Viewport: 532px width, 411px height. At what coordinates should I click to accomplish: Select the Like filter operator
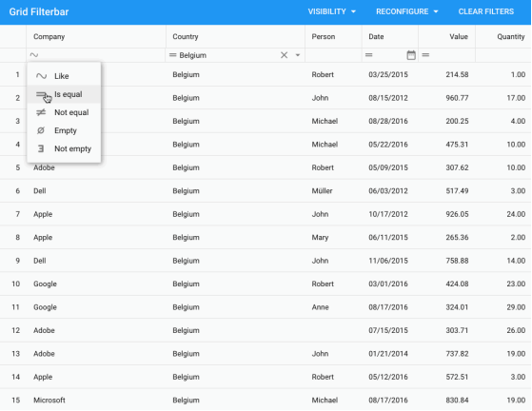64,76
